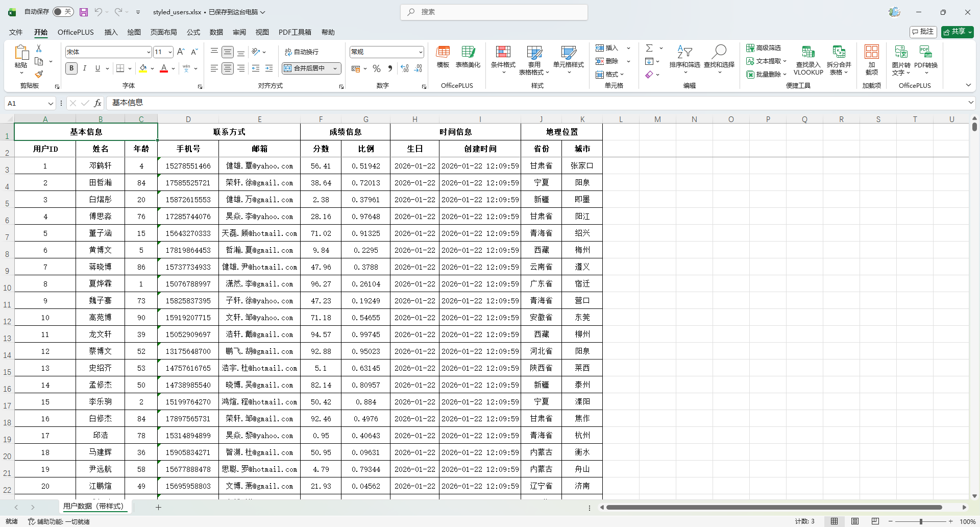Screen dimensions: 980x527
Task: Toggle the AutoSave (自动保存) switch
Action: pyautogui.click(x=63, y=12)
